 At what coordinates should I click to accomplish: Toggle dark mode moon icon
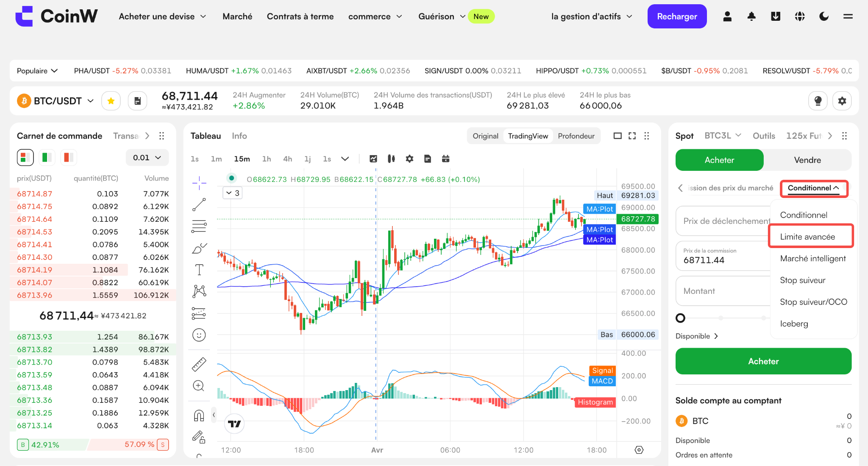tap(824, 17)
